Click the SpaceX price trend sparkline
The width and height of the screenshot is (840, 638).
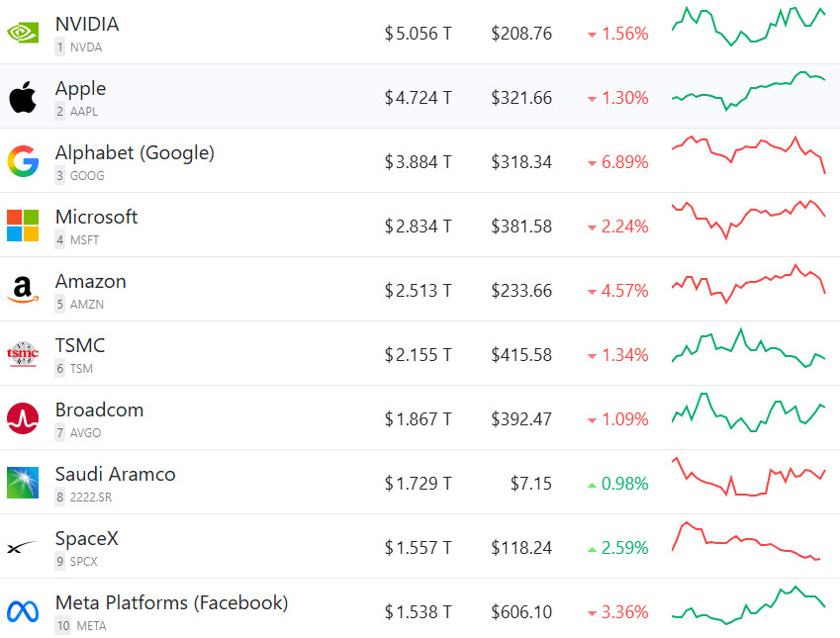pyautogui.click(x=746, y=542)
